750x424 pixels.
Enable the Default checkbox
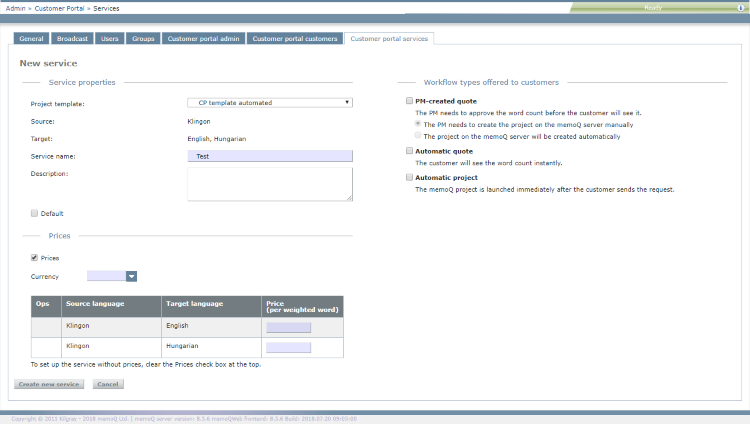click(x=35, y=213)
